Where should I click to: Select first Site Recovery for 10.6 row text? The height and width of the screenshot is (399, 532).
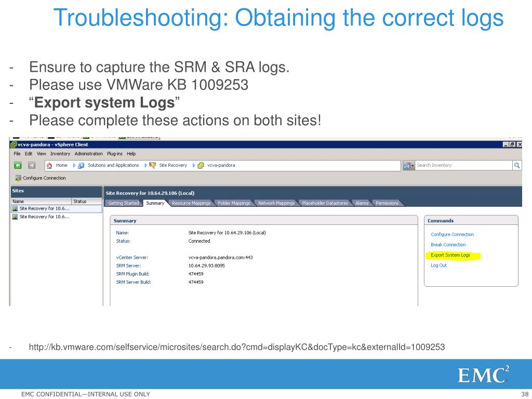(x=44, y=208)
